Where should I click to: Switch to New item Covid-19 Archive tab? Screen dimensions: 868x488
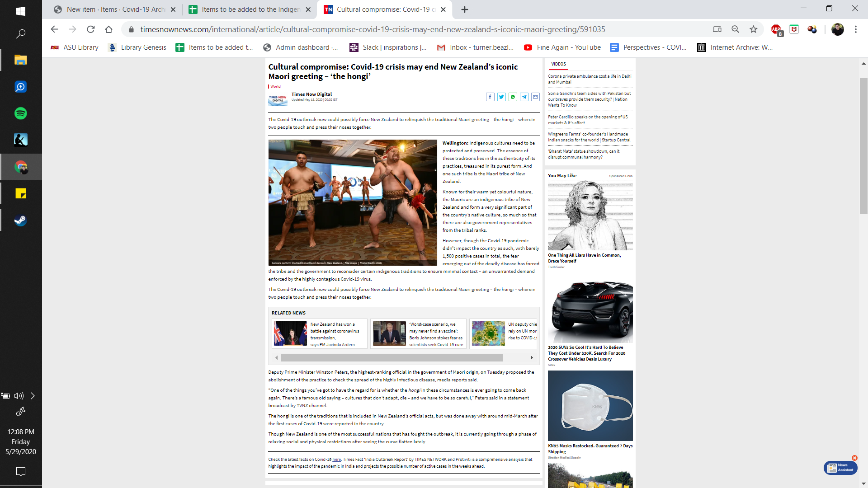click(115, 9)
